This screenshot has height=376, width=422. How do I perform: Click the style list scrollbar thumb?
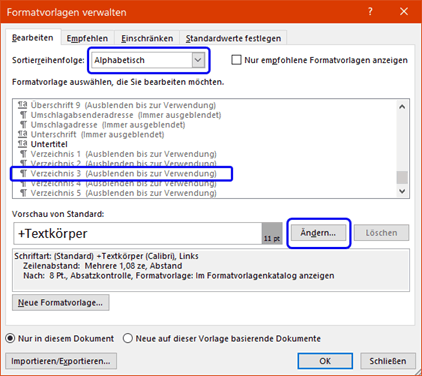point(402,177)
